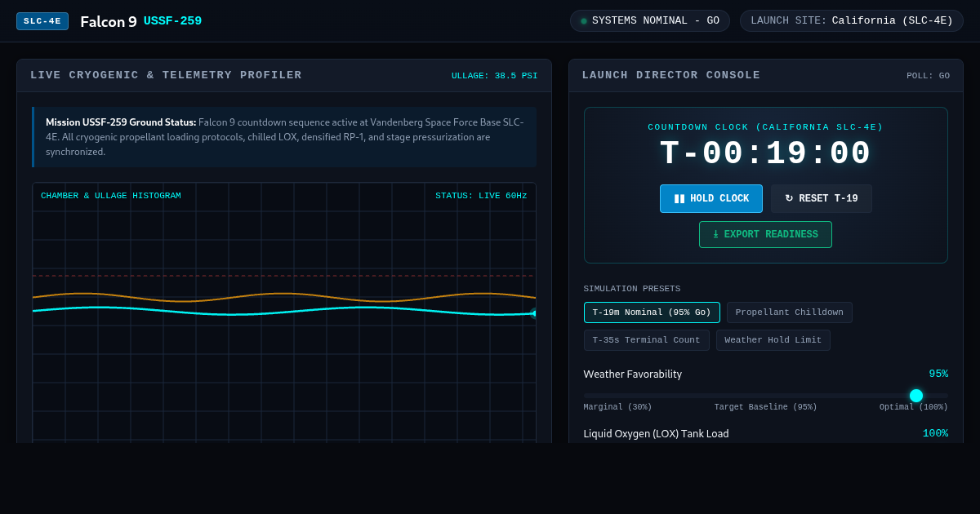
Task: Click the "ULLAGE: 38.5 PSI" readout
Action: click(x=495, y=76)
